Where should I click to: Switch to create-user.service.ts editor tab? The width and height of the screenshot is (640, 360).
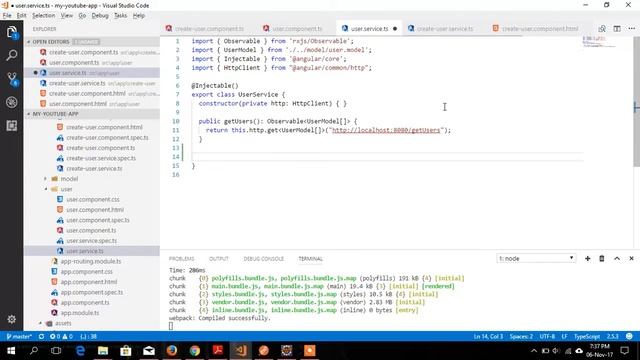coord(445,29)
